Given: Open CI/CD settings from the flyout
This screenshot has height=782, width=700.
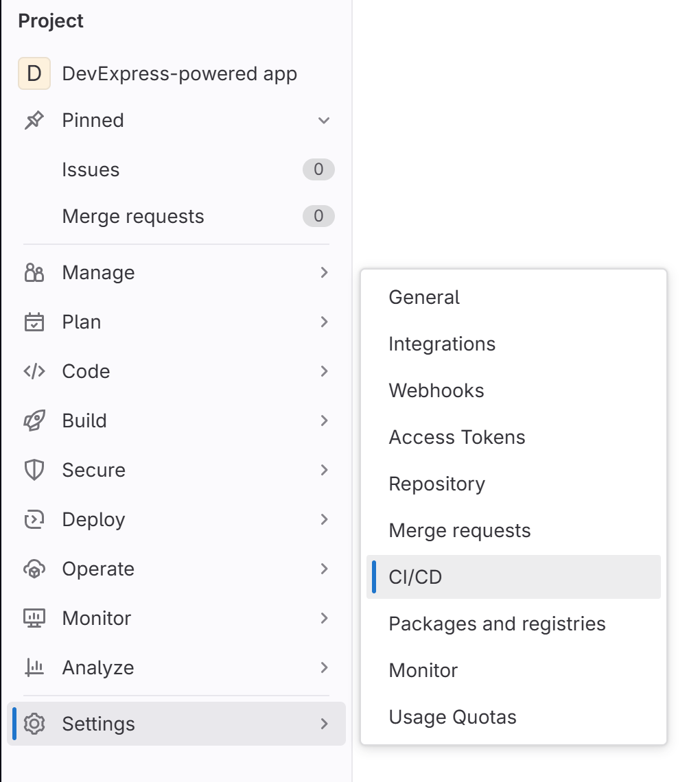Looking at the screenshot, I should pos(415,578).
